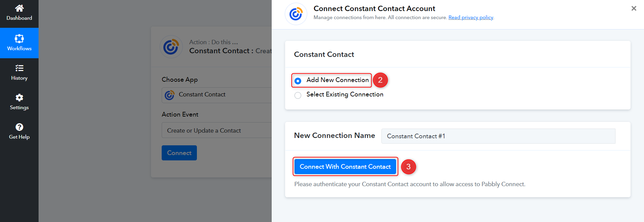Click the 'Constant Contact' section heading in panel
Screen dimensions: 644x222
(324, 54)
